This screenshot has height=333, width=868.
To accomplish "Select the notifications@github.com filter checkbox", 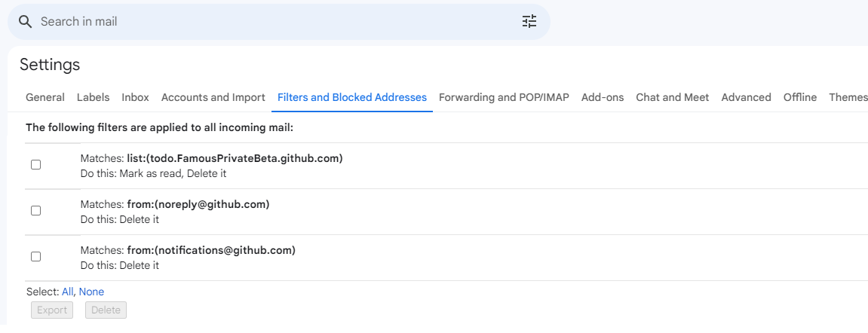I will click(36, 257).
